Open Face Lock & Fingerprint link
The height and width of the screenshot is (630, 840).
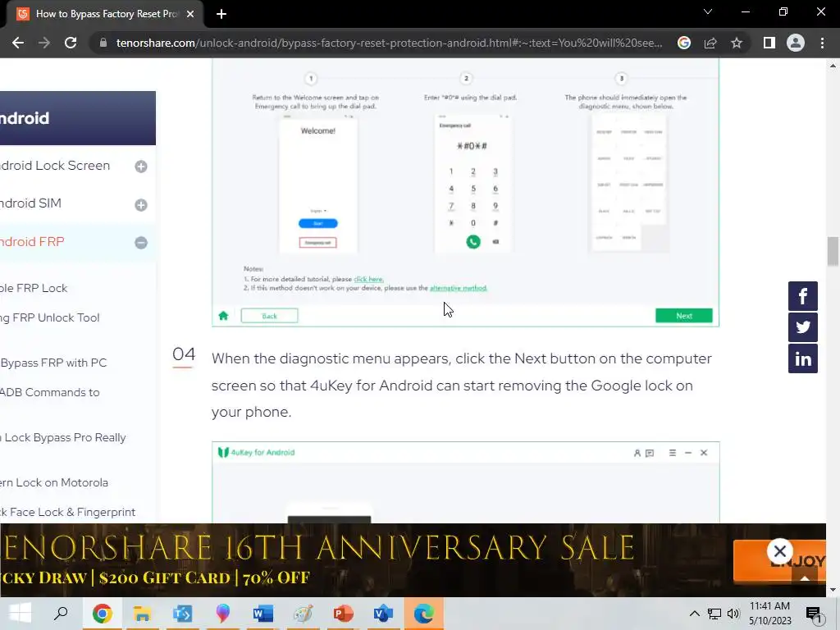(67, 512)
